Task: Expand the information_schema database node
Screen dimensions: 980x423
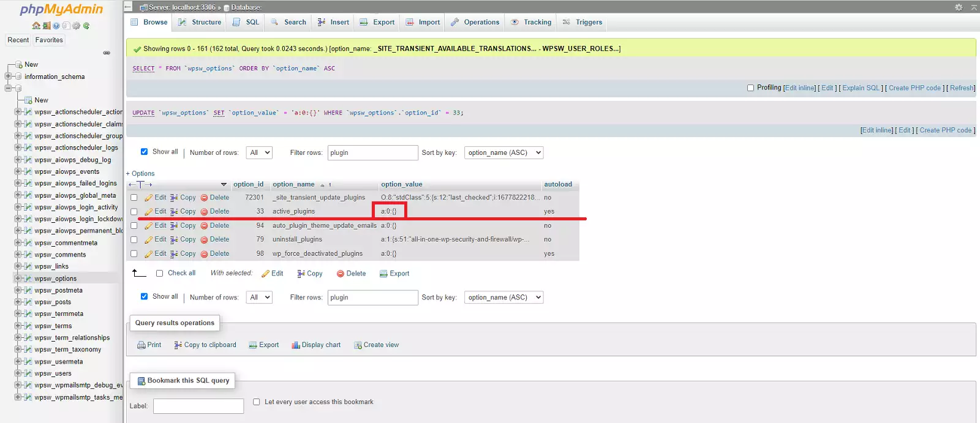Action: coord(9,77)
